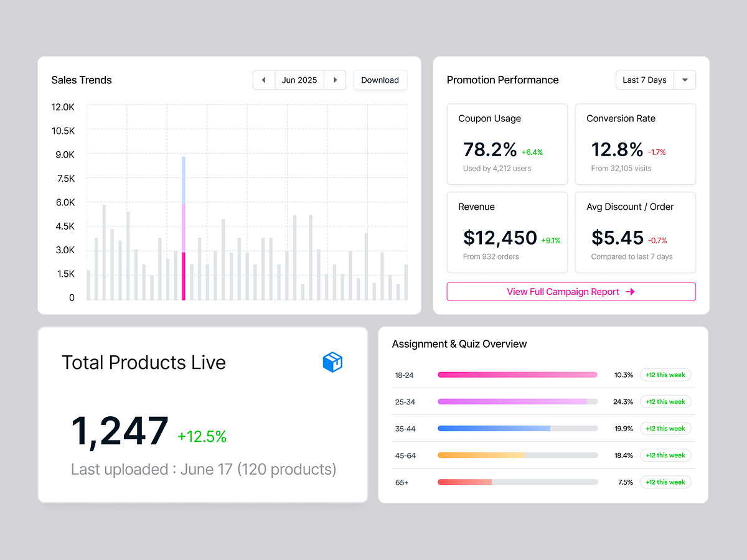Click the 7.5% percentage value

(626, 482)
